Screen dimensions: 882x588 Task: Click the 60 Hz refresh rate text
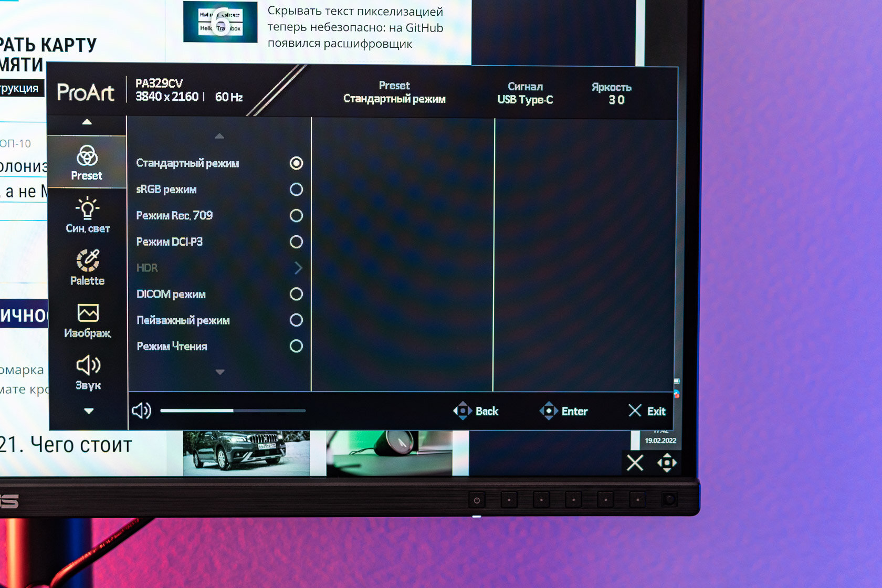pyautogui.click(x=229, y=97)
